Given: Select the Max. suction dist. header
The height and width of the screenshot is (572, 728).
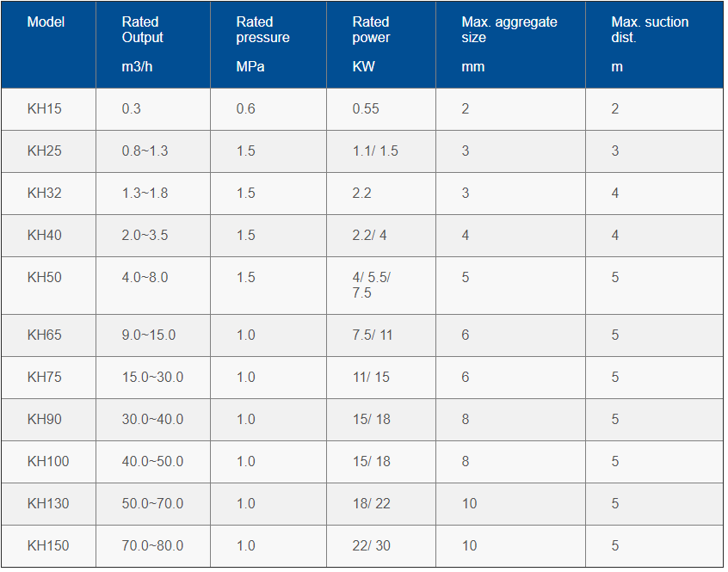Looking at the screenshot, I should [x=655, y=45].
